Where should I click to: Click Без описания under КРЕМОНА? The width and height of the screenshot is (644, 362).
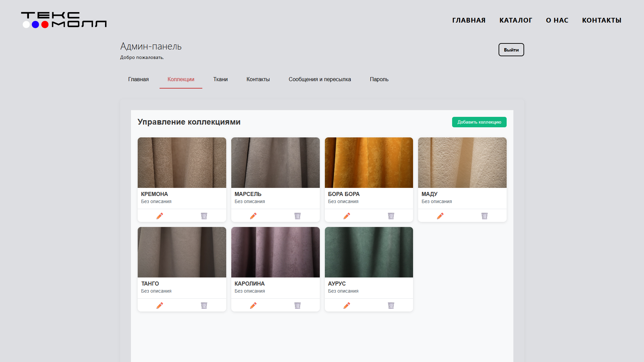156,201
